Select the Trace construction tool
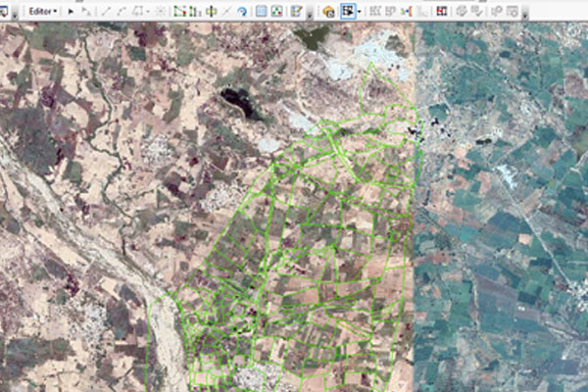Image resolution: width=588 pixels, height=392 pixels. click(x=137, y=11)
